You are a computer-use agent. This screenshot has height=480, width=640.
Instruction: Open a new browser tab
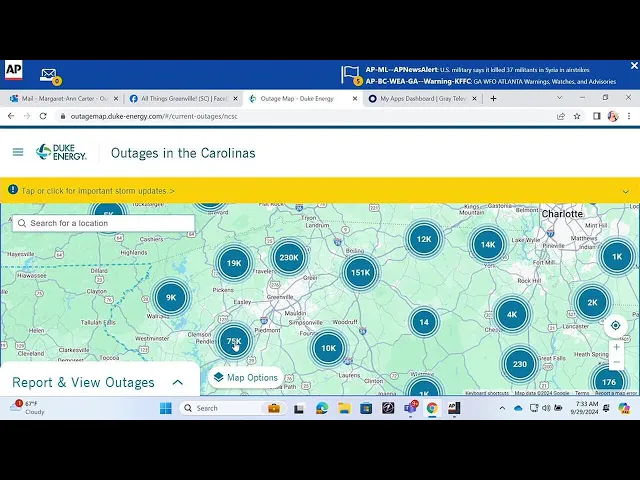tap(493, 99)
